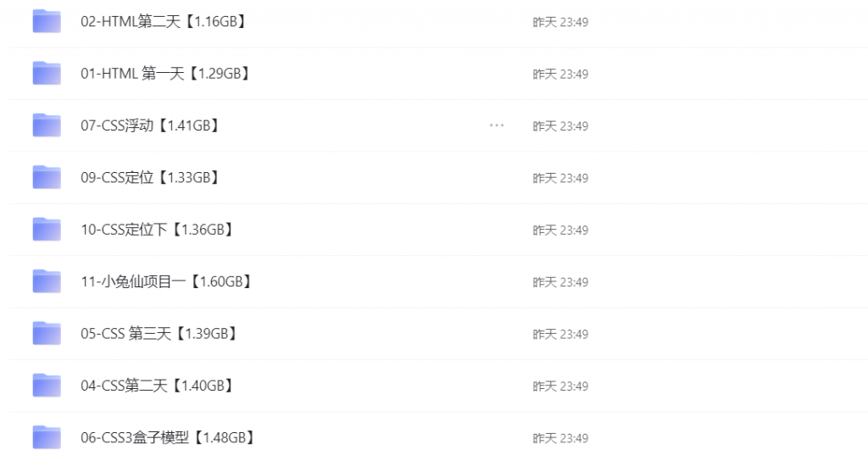Open the 11-小兔仙项目一【1.60GB】 folder name

[x=167, y=281]
